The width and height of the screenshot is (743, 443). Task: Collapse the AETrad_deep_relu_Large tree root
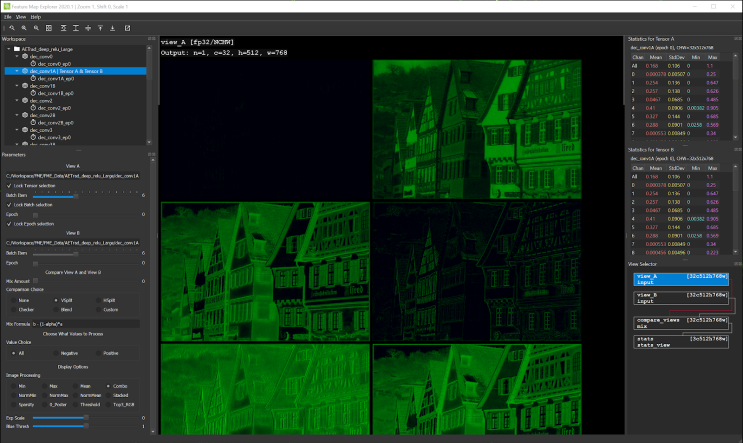[x=7, y=48]
